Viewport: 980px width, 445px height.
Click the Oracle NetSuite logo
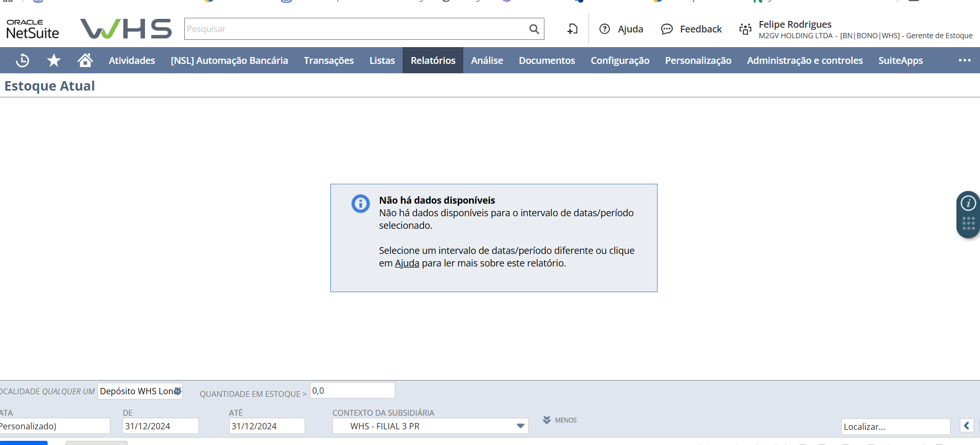[32, 29]
